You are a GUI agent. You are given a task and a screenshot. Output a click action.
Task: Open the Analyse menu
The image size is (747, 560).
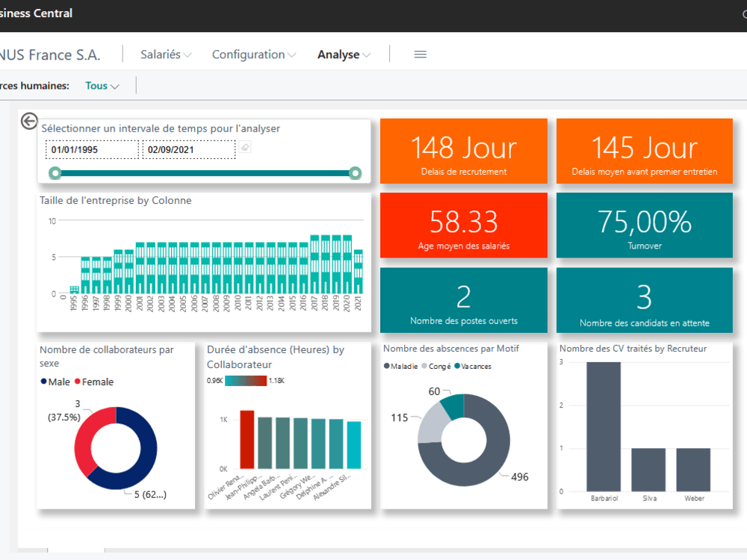(x=344, y=55)
